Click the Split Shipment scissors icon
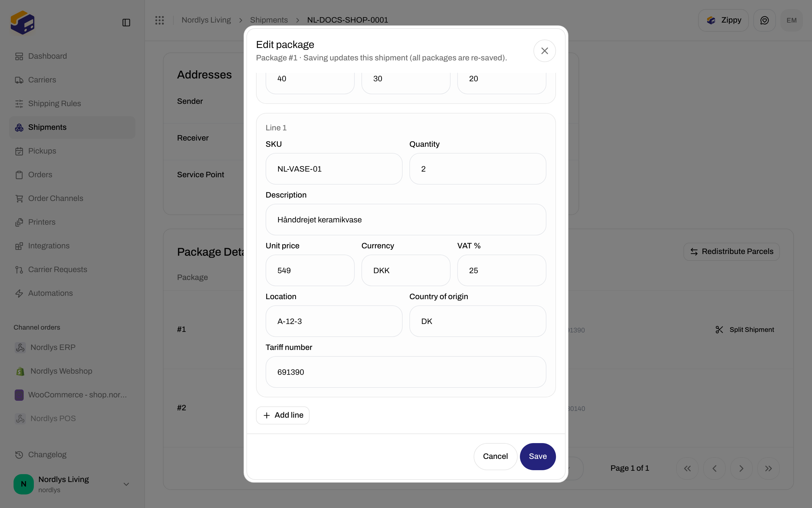 [719, 330]
